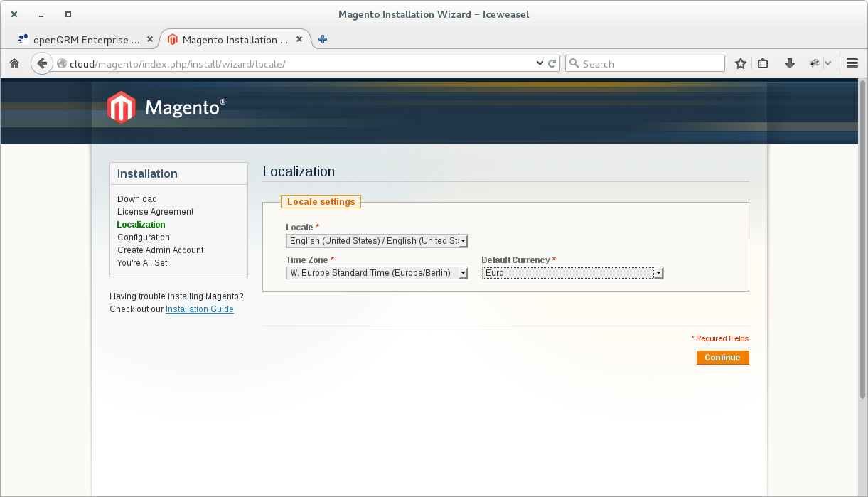Show bookmarks list icon in toolbar
The image size is (868, 497).
click(x=763, y=63)
